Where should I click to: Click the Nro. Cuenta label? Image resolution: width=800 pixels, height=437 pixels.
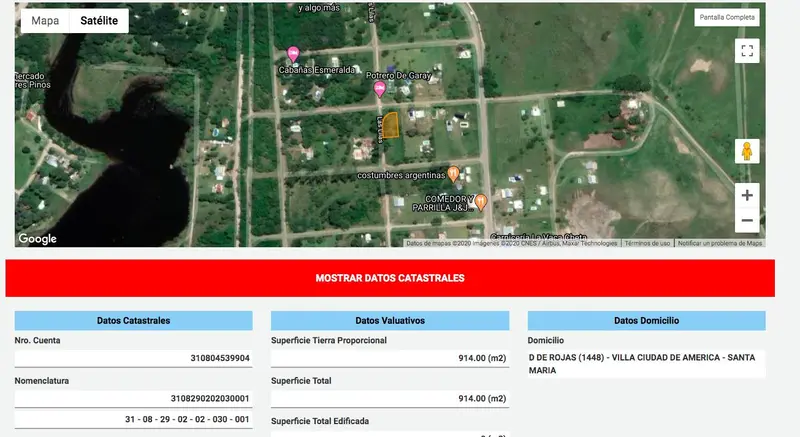click(37, 341)
